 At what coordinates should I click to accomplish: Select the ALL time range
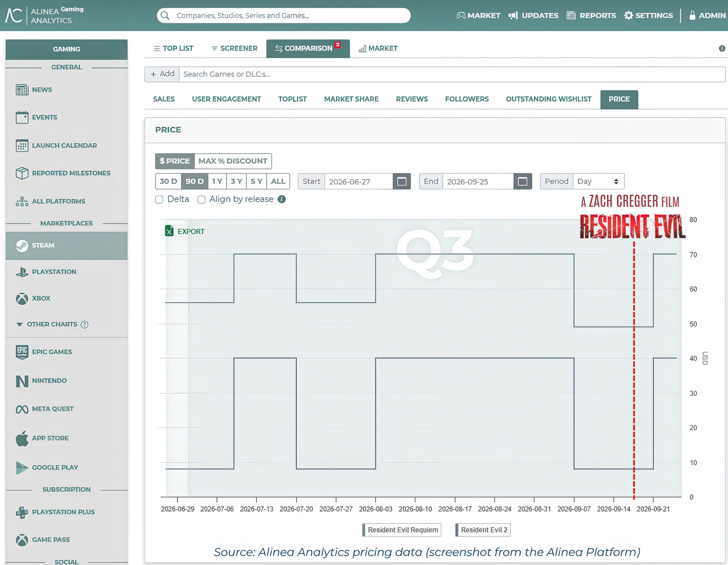(278, 182)
